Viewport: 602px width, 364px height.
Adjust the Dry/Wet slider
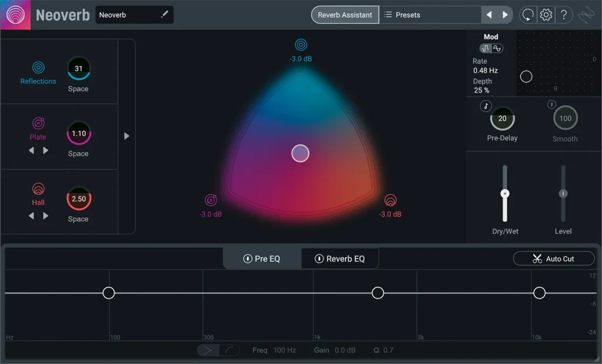coord(504,194)
